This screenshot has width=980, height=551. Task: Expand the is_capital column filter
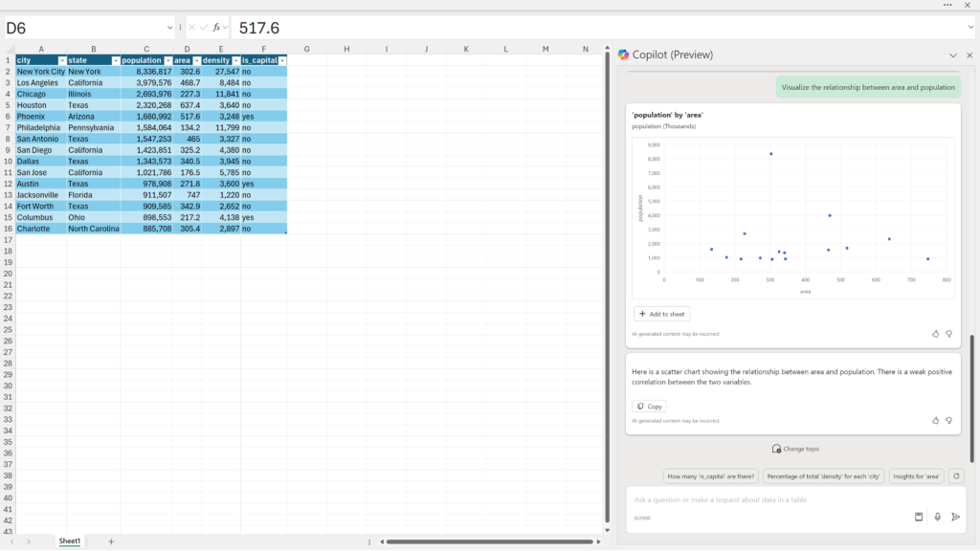point(281,60)
